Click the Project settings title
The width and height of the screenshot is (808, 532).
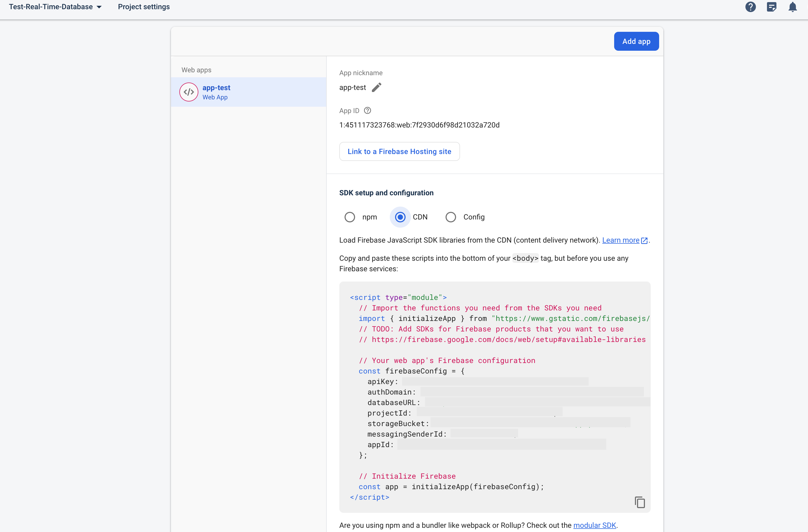point(144,7)
